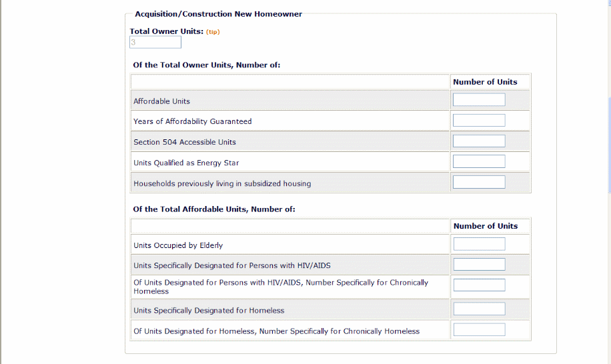Click the Units Qualified as Energy Star field
Image resolution: width=611 pixels, height=364 pixels.
[x=479, y=162]
